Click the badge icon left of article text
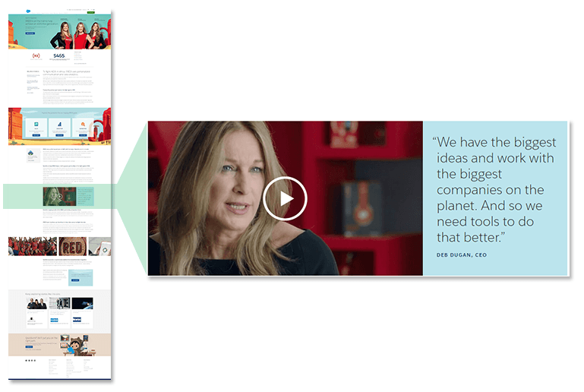The height and width of the screenshot is (392, 584). click(x=31, y=155)
